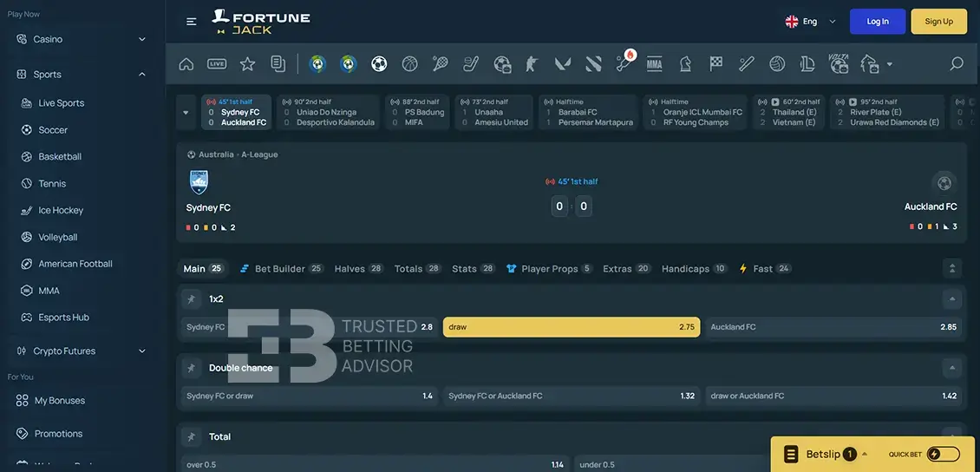Viewport: 980px width, 472px height.
Task: Open My Bonuses in the sidebar
Action: 59,401
